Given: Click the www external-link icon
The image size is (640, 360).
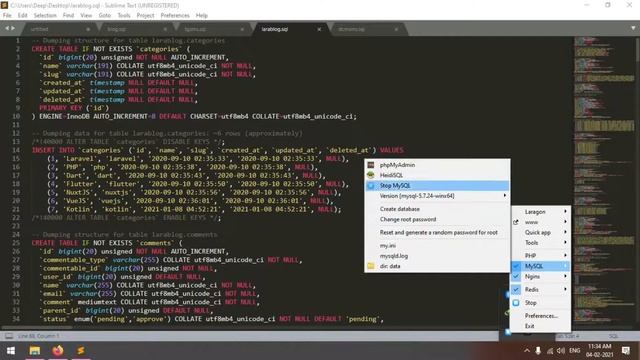Looking at the screenshot, I should (x=516, y=222).
